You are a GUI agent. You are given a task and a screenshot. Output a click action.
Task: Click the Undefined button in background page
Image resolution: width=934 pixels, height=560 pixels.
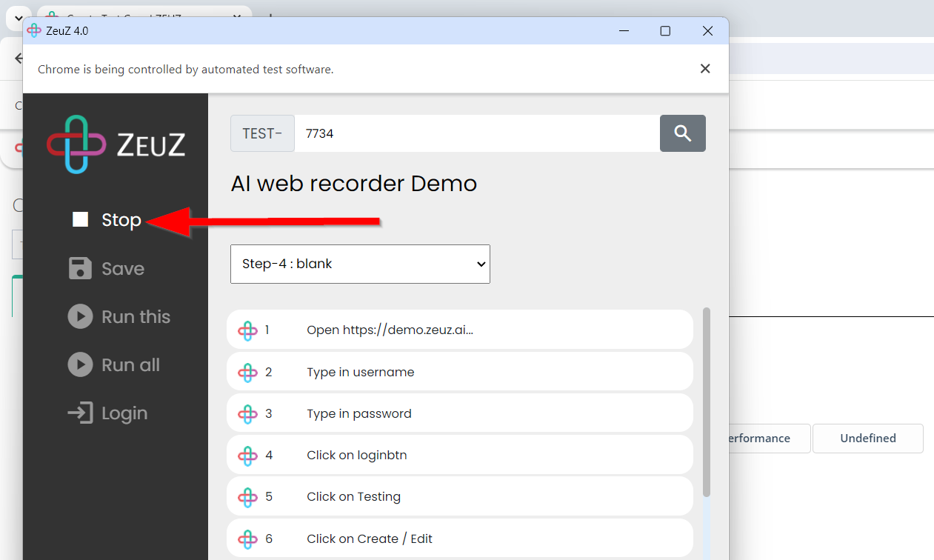tap(868, 439)
